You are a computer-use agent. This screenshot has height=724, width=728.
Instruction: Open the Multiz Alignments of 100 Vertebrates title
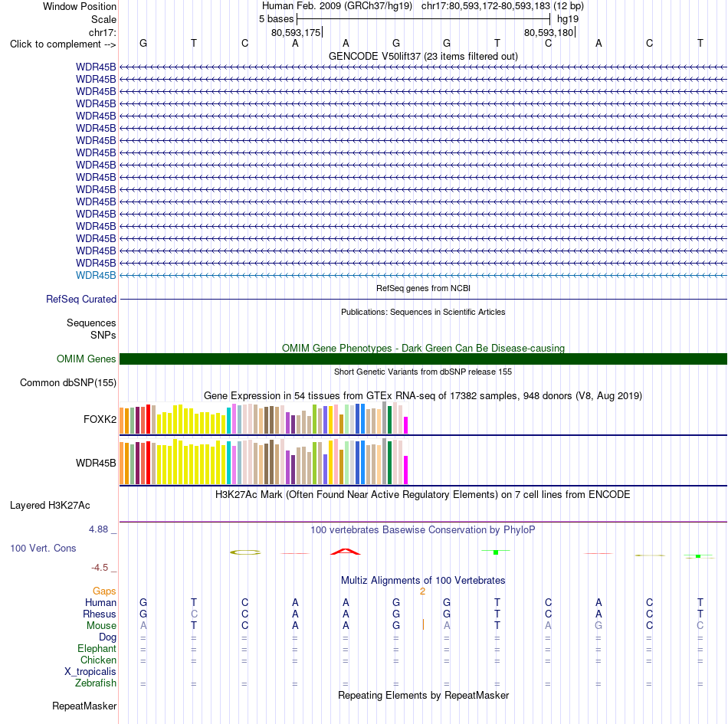coord(423,581)
